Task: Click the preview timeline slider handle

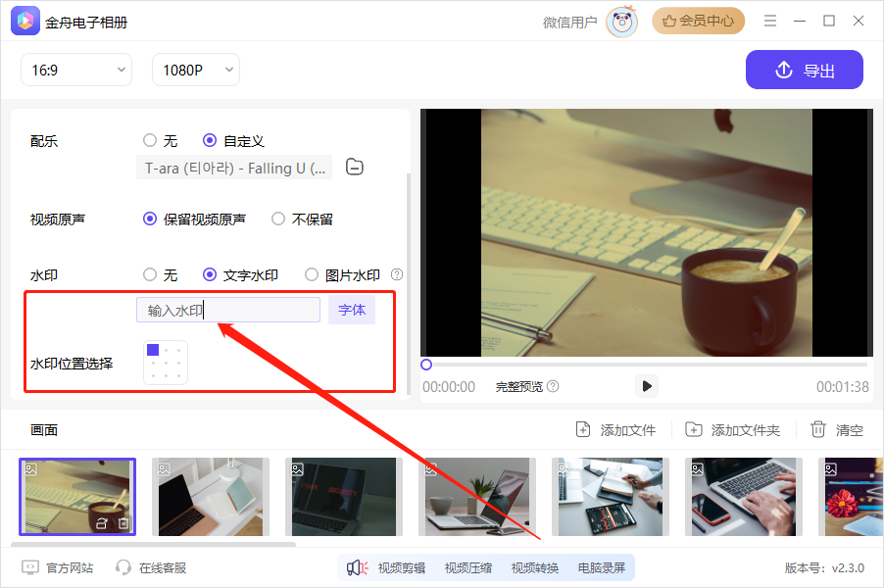Action: [x=426, y=365]
